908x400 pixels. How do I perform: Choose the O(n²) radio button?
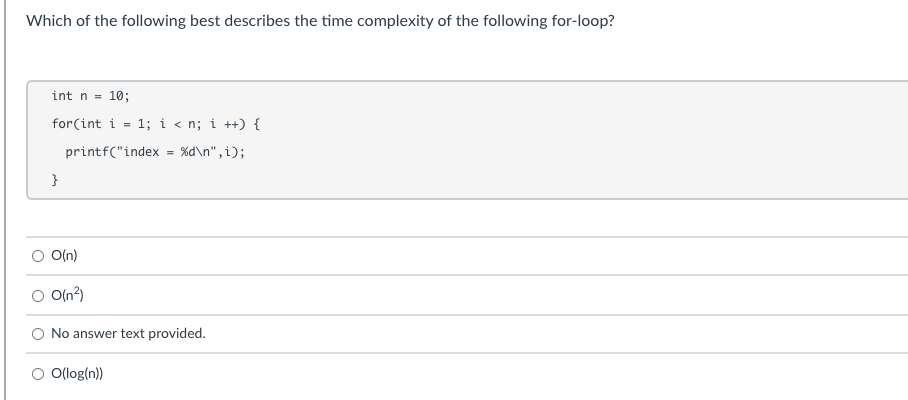coord(37,294)
